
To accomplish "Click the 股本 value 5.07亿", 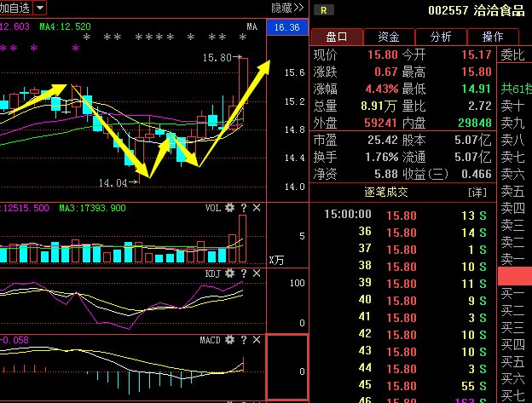I will (x=473, y=140).
